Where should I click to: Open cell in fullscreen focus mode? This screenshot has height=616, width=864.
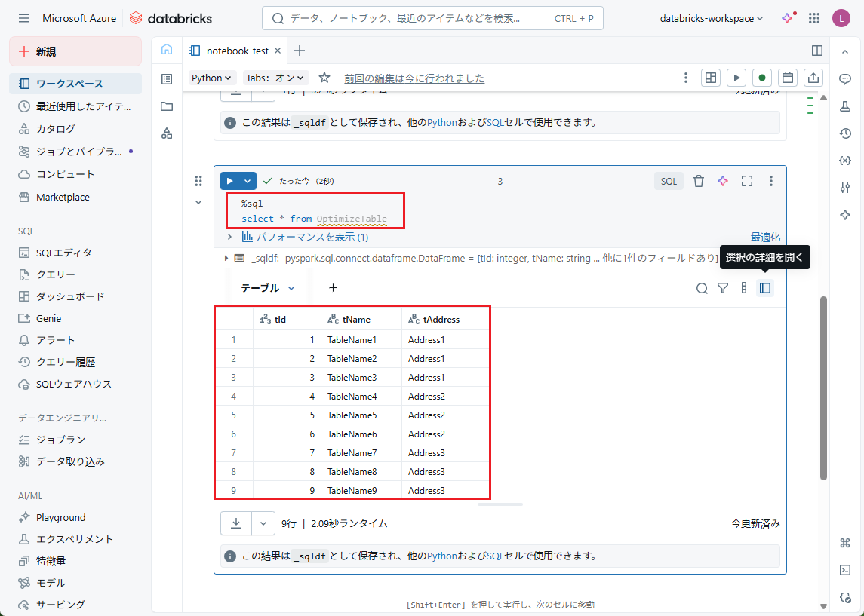coord(747,181)
